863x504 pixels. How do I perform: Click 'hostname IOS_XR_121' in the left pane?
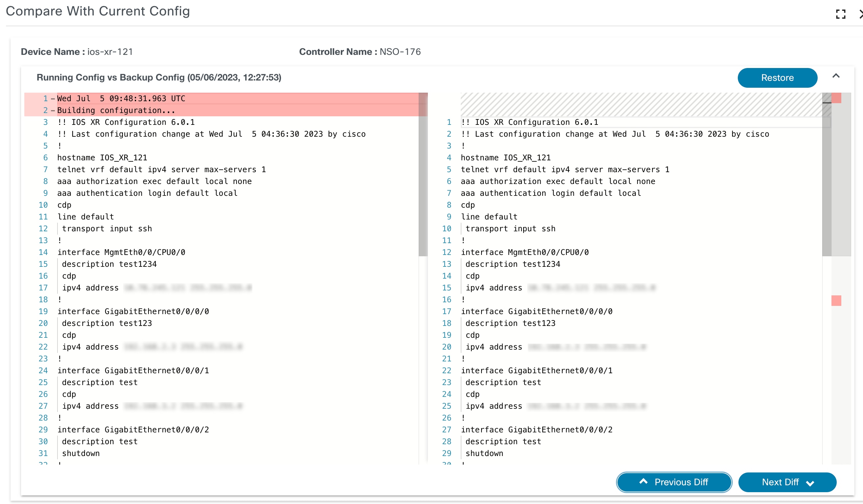pos(102,157)
